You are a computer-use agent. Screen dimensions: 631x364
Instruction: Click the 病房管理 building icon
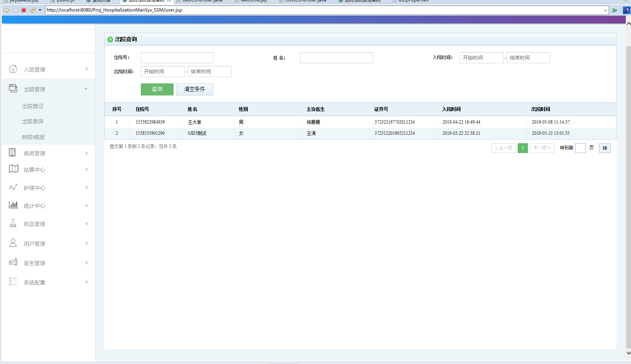[12, 153]
